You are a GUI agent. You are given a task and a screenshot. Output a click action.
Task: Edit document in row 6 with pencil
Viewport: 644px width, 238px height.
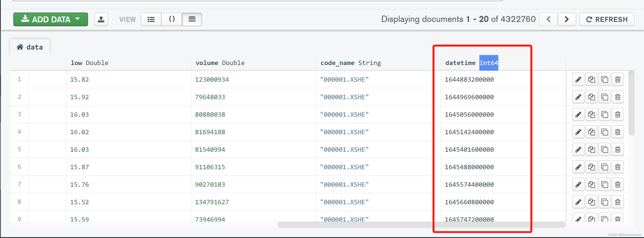578,167
